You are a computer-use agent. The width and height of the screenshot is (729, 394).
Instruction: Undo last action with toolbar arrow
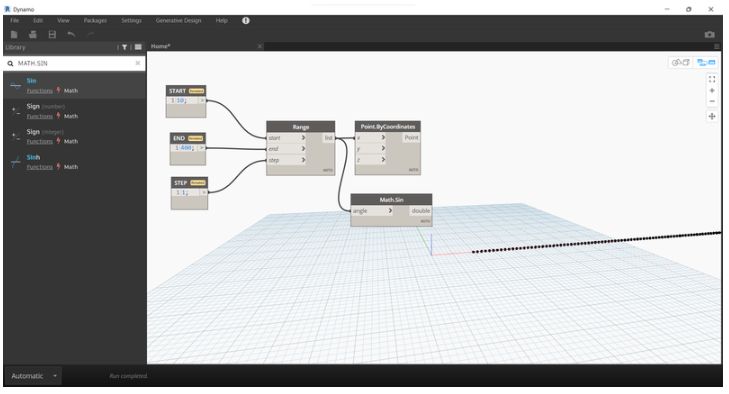(71, 34)
